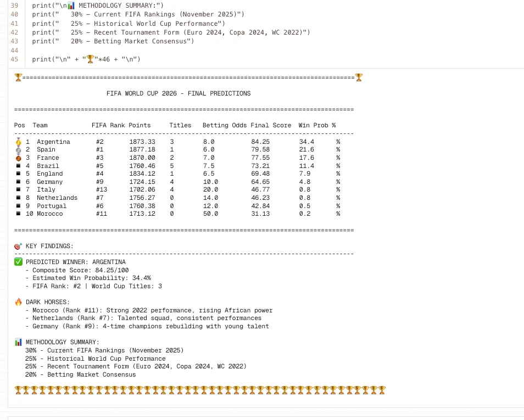
Task: Click the black square marker beside Morocco
Action: [x=19, y=214]
